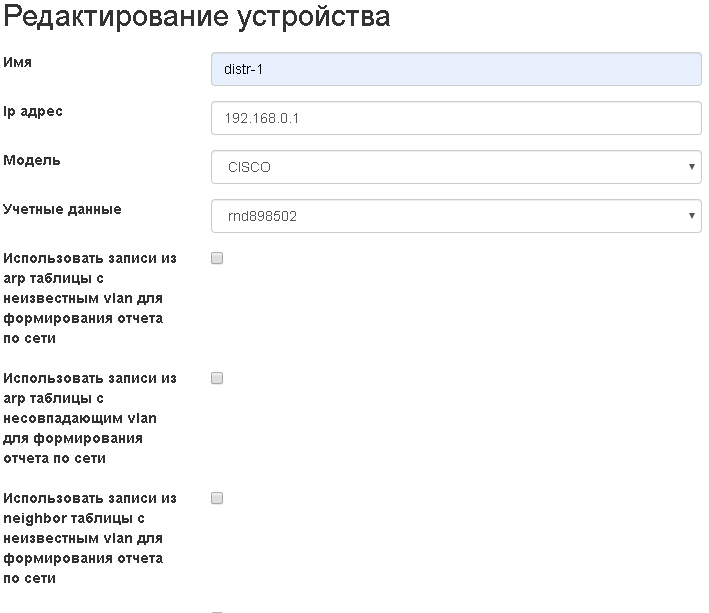
Task: Click the distr-1 text in name box
Action: click(x=243, y=70)
